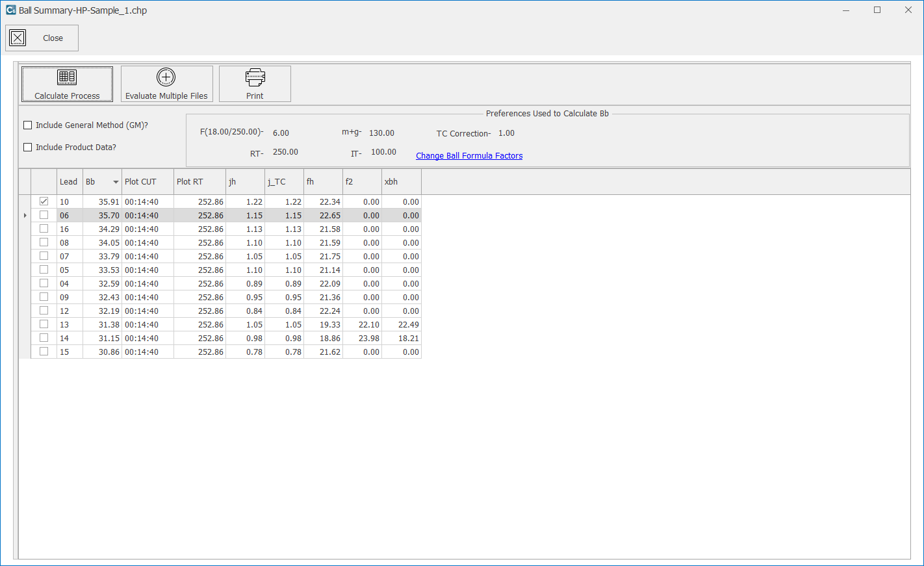Click the Evaluate Multiple Files crosshair icon
This screenshot has height=566, width=924.
pyautogui.click(x=166, y=77)
